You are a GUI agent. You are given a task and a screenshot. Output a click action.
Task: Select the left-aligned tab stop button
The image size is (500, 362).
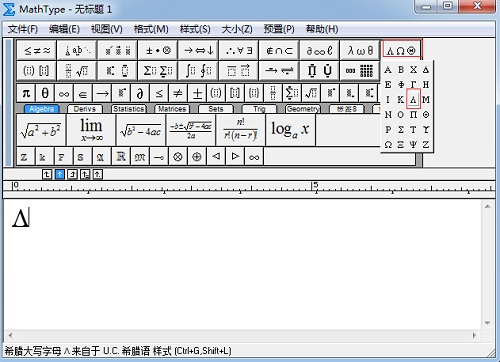click(x=47, y=174)
